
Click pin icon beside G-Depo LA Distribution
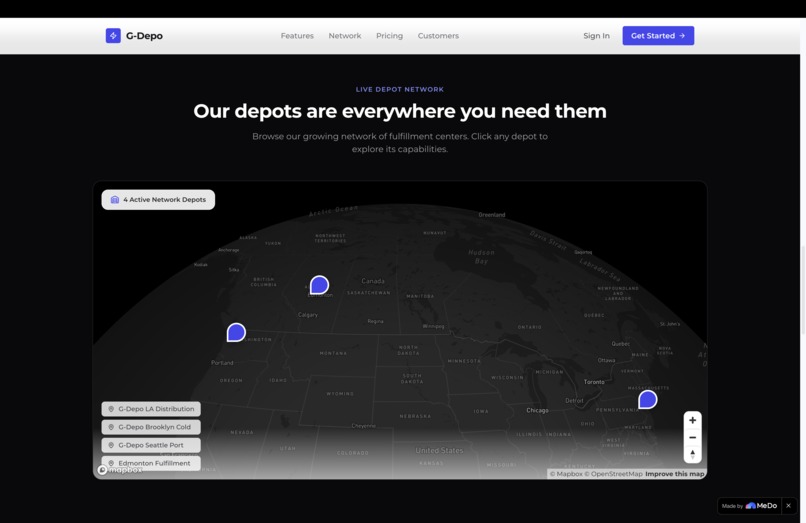[111, 409]
